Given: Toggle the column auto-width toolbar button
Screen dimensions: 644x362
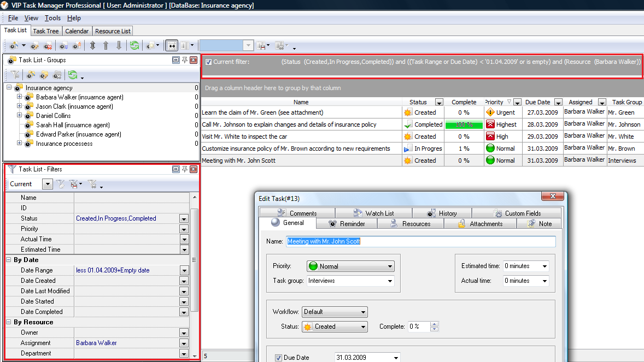Looking at the screenshot, I should coord(172,45).
